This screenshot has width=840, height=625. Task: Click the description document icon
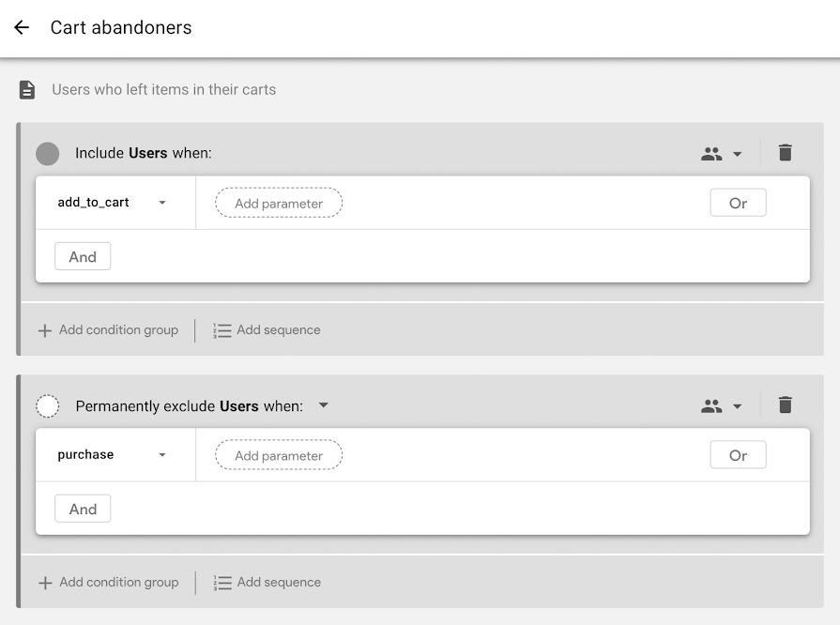tap(27, 89)
